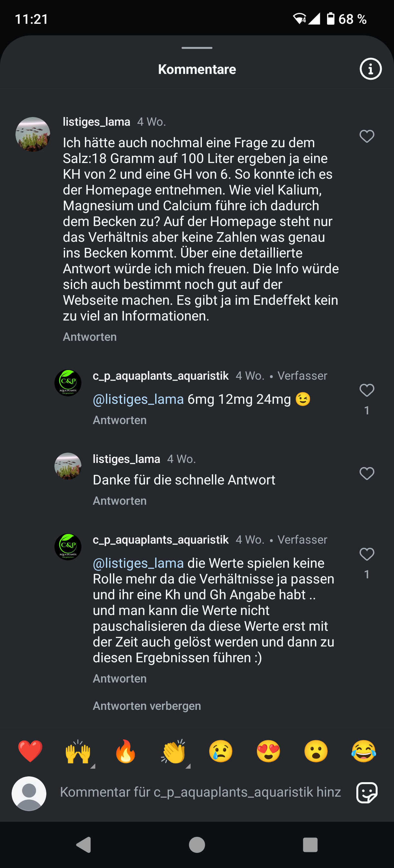Open c_p_aquaplants_aquaristik profile picture in first reply
This screenshot has height=868, width=394.
[x=68, y=383]
